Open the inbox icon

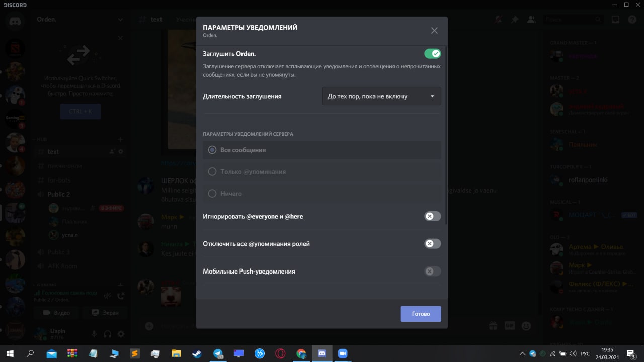coord(615,20)
